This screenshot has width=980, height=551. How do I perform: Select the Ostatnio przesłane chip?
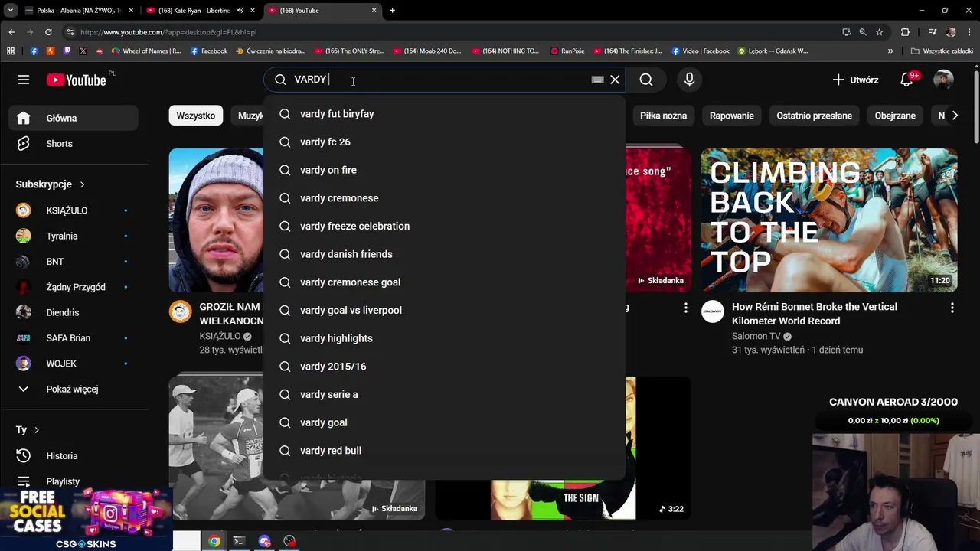point(814,116)
